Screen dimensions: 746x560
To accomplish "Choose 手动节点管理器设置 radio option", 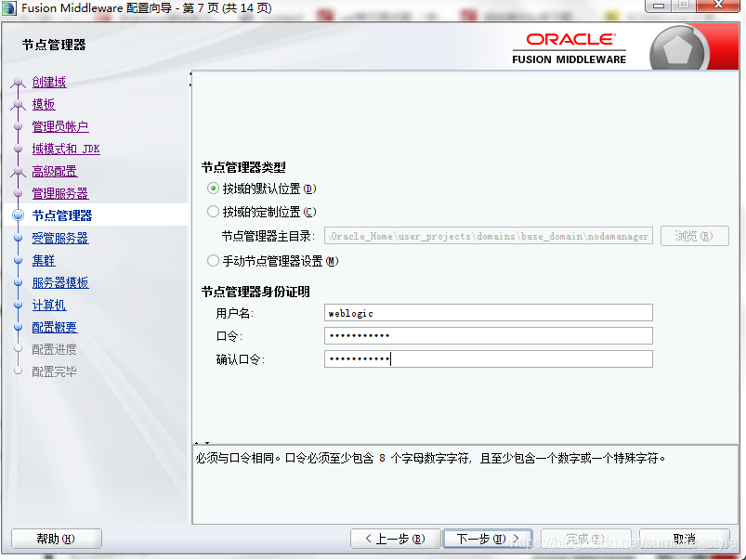I will click(x=213, y=261).
